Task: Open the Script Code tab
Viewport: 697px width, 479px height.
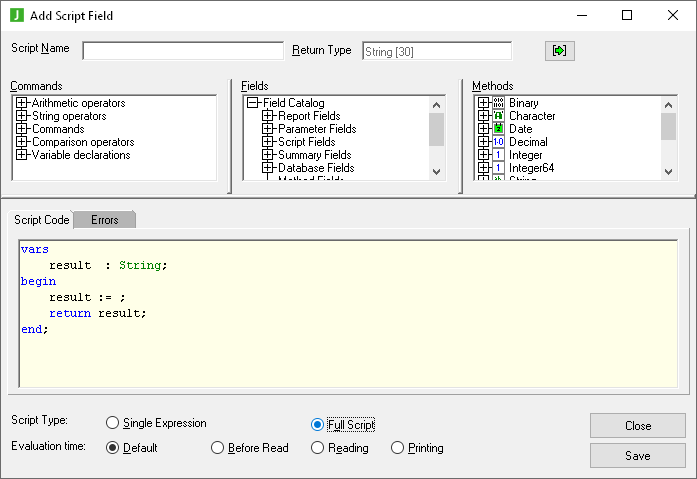Action: click(41, 219)
